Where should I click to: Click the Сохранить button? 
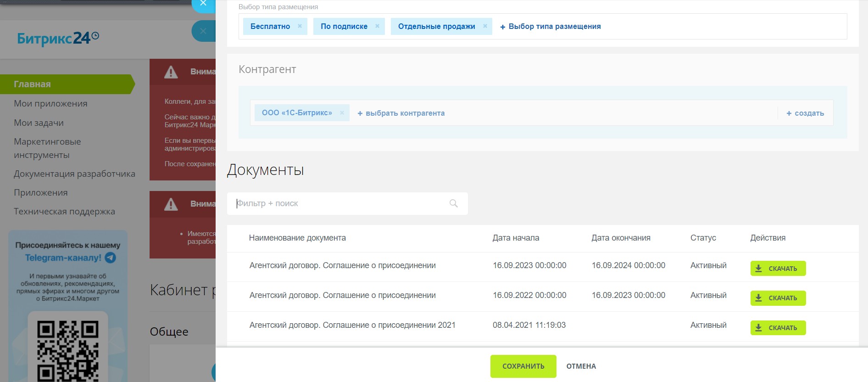[x=523, y=366]
